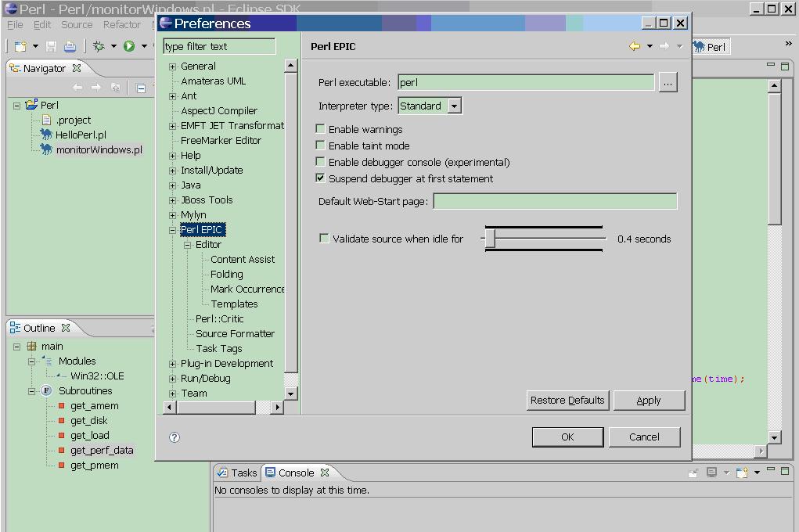Click Navigator Collapse All icon
This screenshot has width=799, height=532.
point(141,88)
